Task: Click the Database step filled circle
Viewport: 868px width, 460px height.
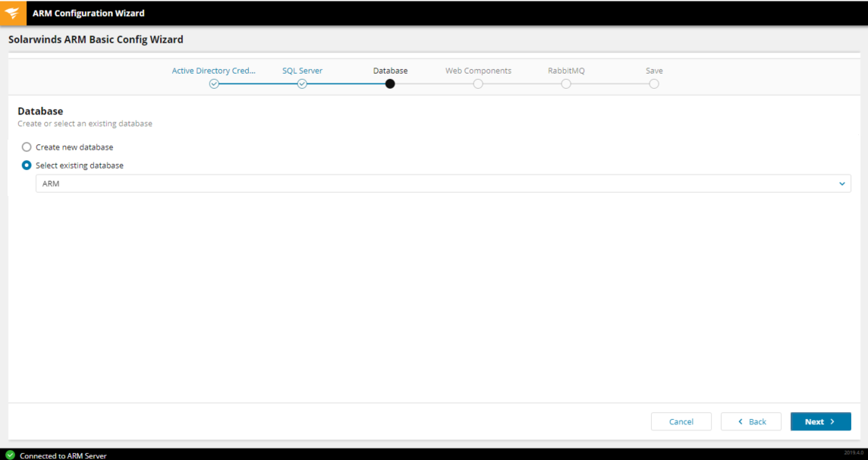Action: point(390,84)
